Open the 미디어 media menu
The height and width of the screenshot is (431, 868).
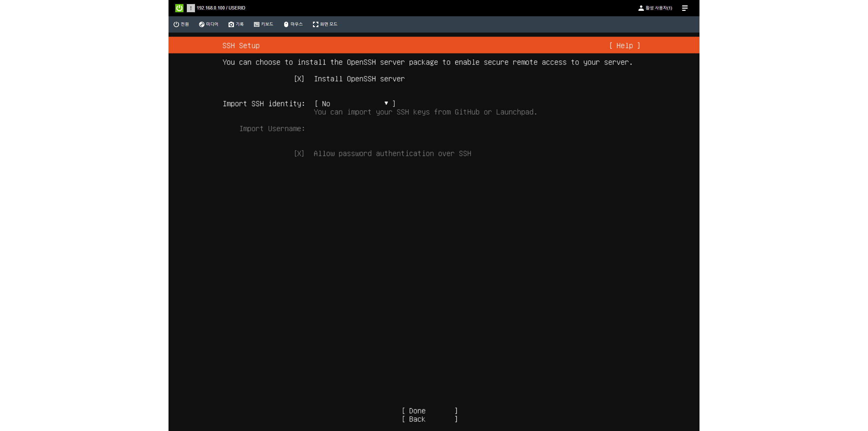click(209, 24)
